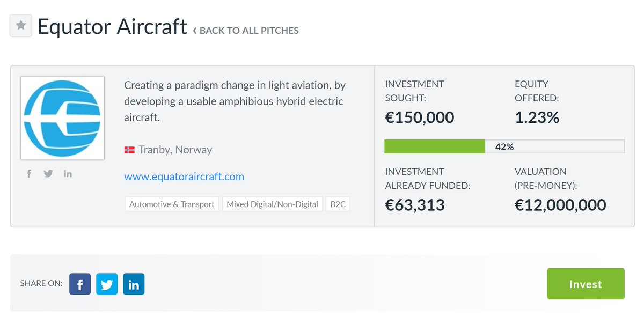This screenshot has width=644, height=316.
Task: Click the Equator Aircraft logo thumbnail
Action: tap(62, 118)
